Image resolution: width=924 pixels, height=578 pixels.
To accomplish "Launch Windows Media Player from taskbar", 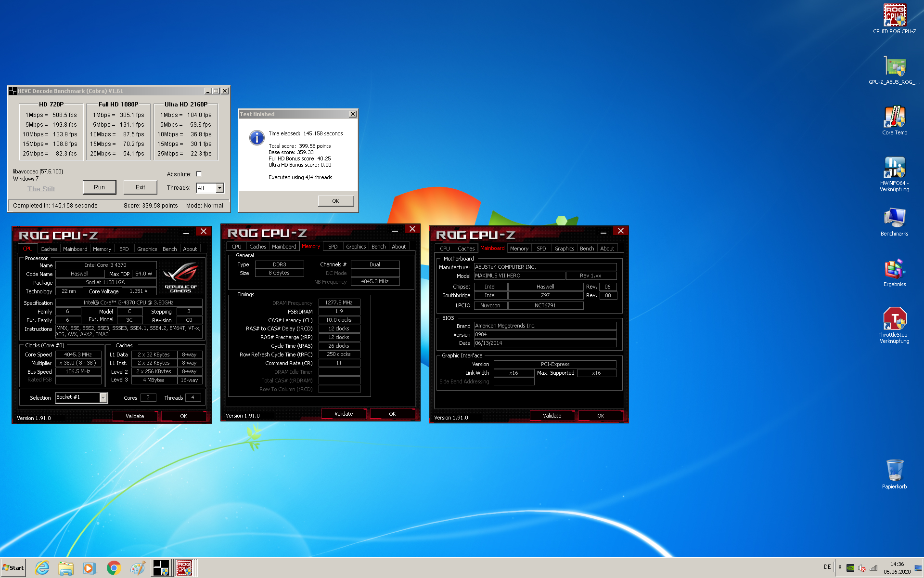I will (89, 568).
